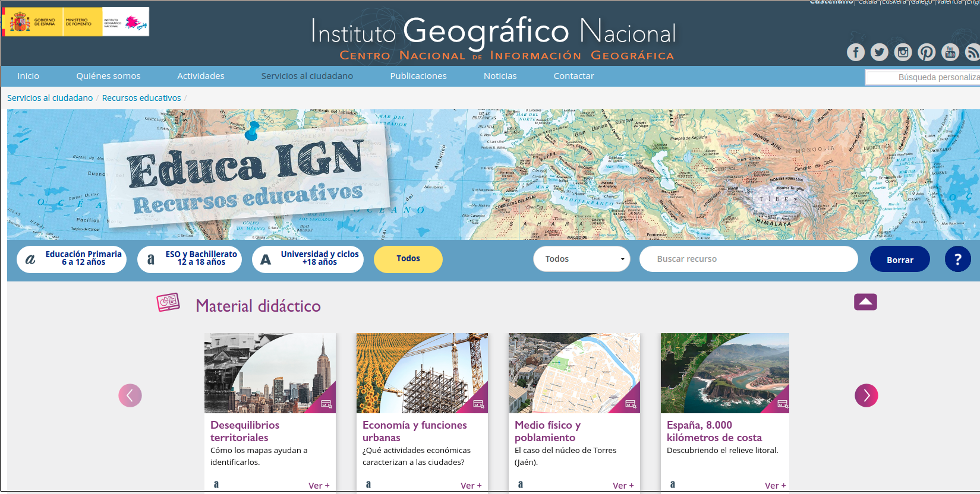Viewport: 980px width, 494px height.
Task: Switch language to Euskera
Action: (x=894, y=2)
